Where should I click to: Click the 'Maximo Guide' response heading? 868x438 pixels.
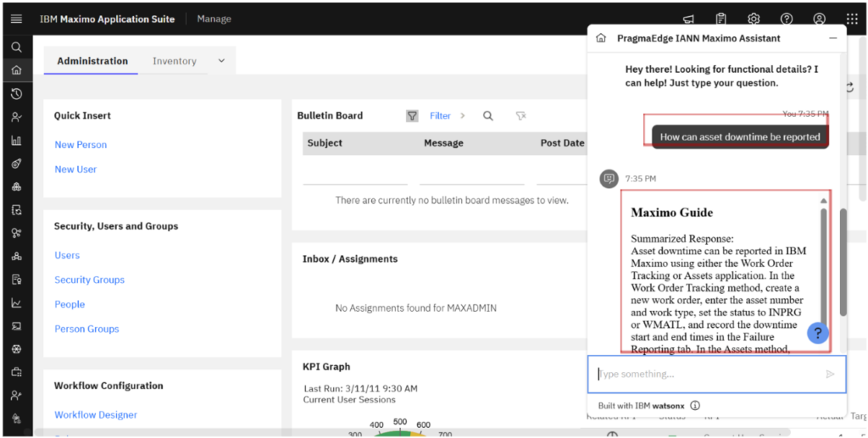coord(672,213)
